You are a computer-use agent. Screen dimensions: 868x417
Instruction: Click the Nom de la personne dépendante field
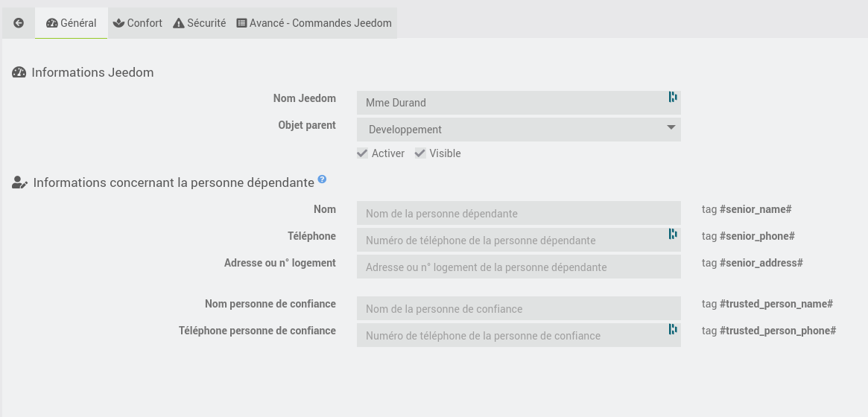(x=519, y=213)
